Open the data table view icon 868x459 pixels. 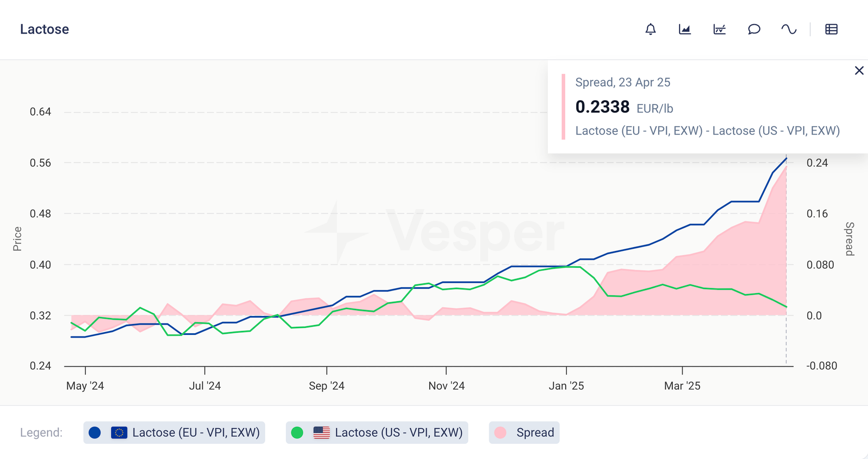[x=831, y=29]
